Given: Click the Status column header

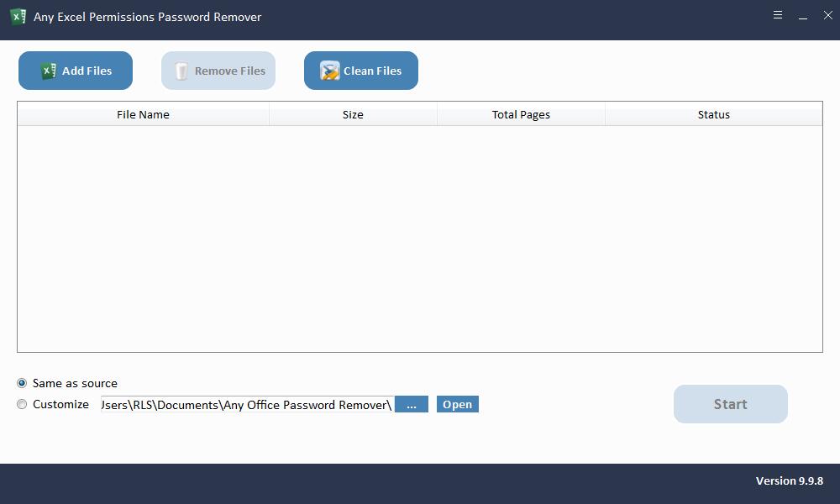Looking at the screenshot, I should pos(713,114).
